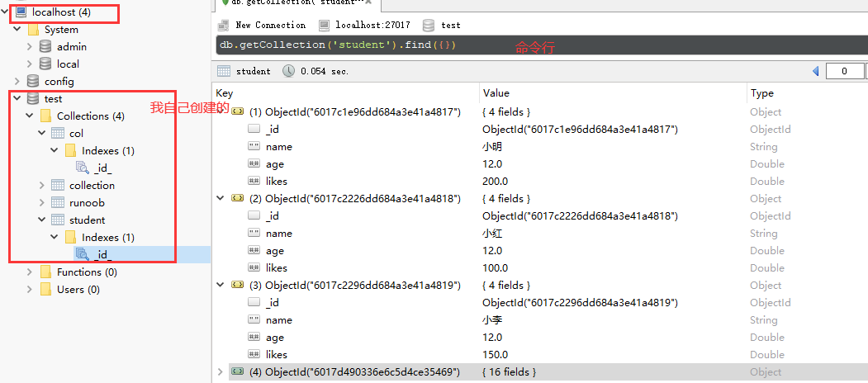
Task: Click the document icon for record (1)
Action: (x=238, y=111)
